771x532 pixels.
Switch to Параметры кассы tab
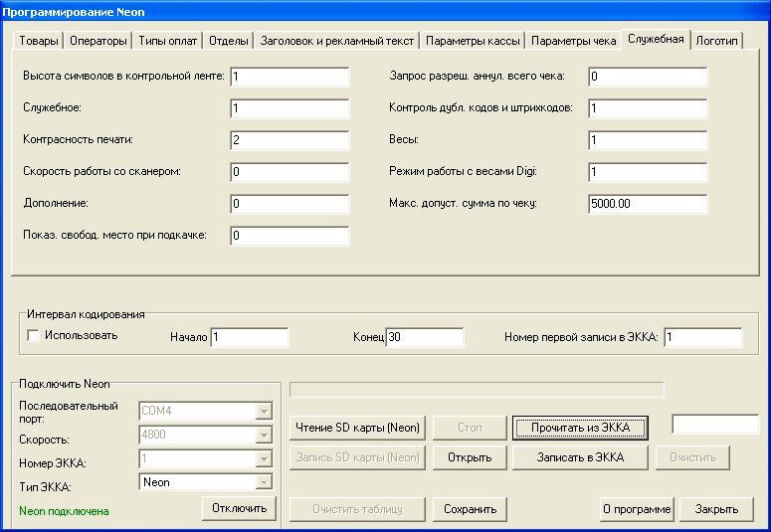[473, 41]
